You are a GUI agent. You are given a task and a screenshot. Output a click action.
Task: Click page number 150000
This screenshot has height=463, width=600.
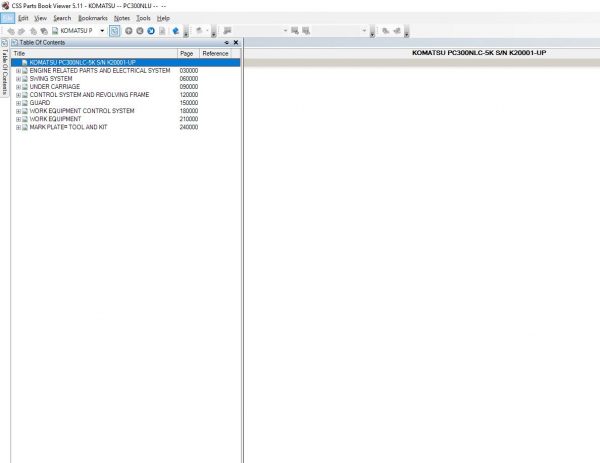pyautogui.click(x=189, y=103)
